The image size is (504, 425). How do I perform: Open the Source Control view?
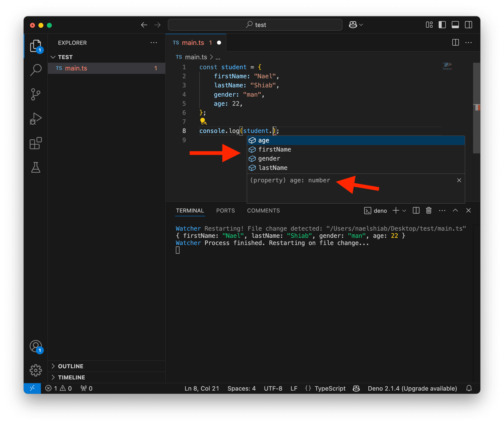click(x=36, y=94)
